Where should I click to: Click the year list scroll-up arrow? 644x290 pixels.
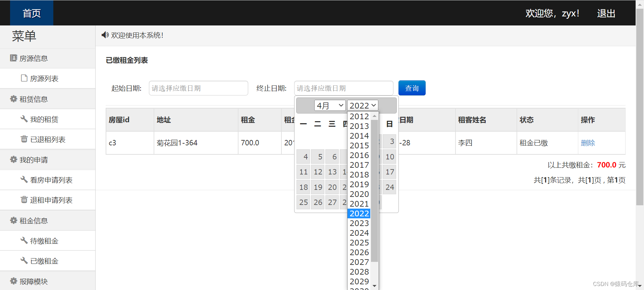click(375, 116)
